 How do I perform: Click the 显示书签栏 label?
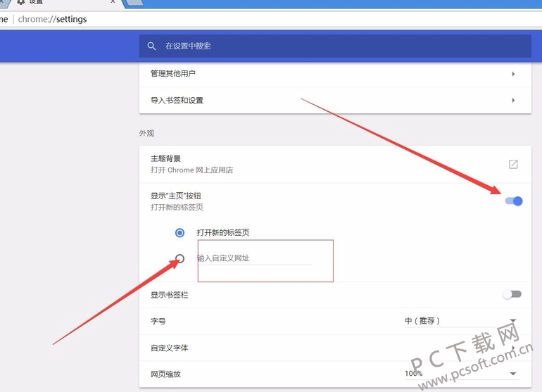(170, 295)
